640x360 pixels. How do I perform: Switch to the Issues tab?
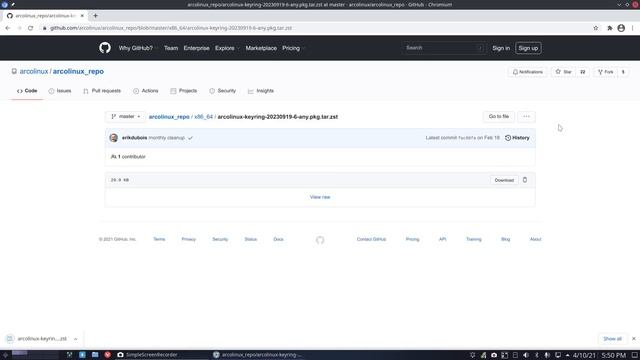[x=60, y=91]
